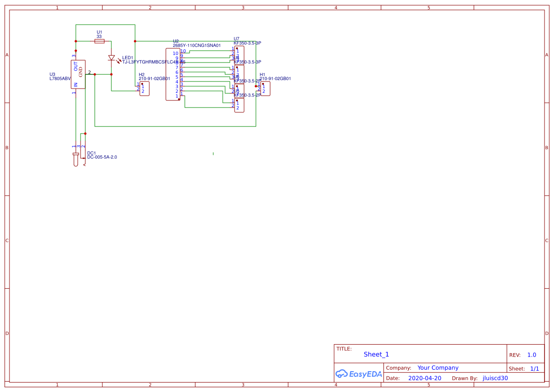This screenshot has width=554, height=392.
Task: Click the drawn by name jluiscd30
Action: (494, 378)
